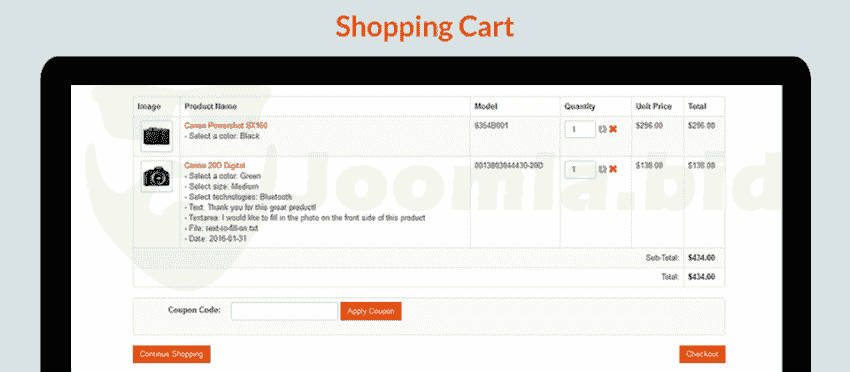Click the Quantity column header
The height and width of the screenshot is (372, 850).
pyautogui.click(x=579, y=107)
